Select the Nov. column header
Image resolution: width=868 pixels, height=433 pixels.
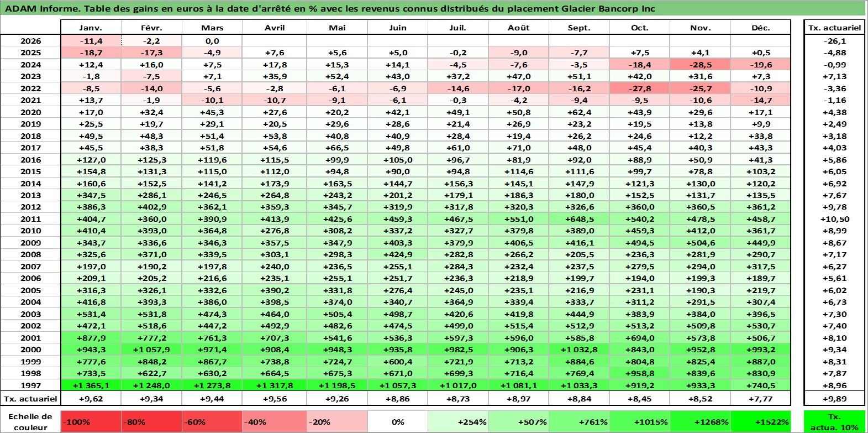(x=700, y=28)
